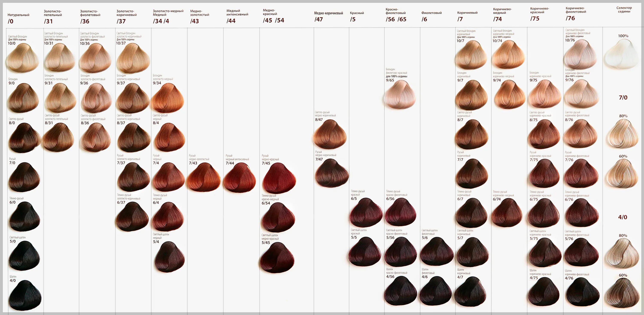
Task: Click the 4/0 natural chestnut swatch
Action: [x=25, y=296]
